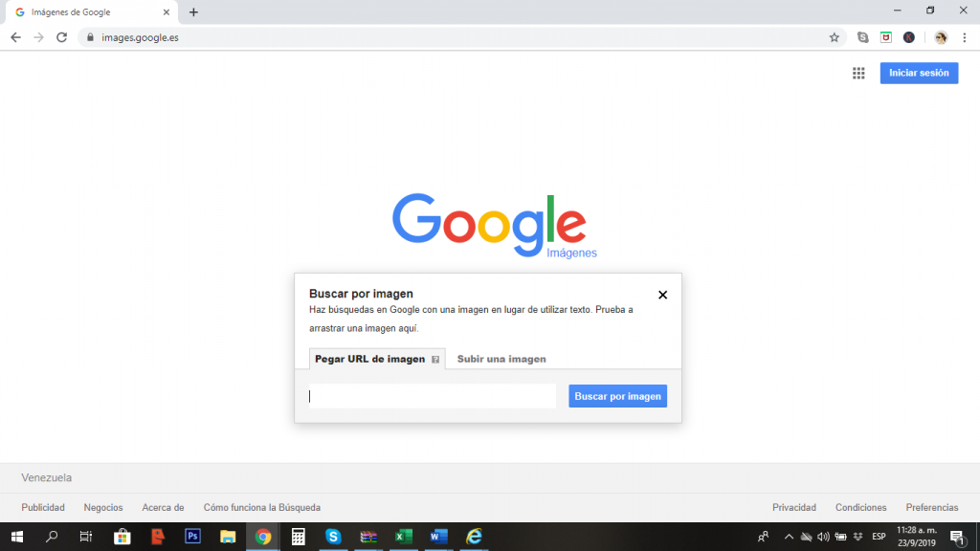The height and width of the screenshot is (551, 980).
Task: Click the Preferencias footer link
Action: [x=931, y=507]
